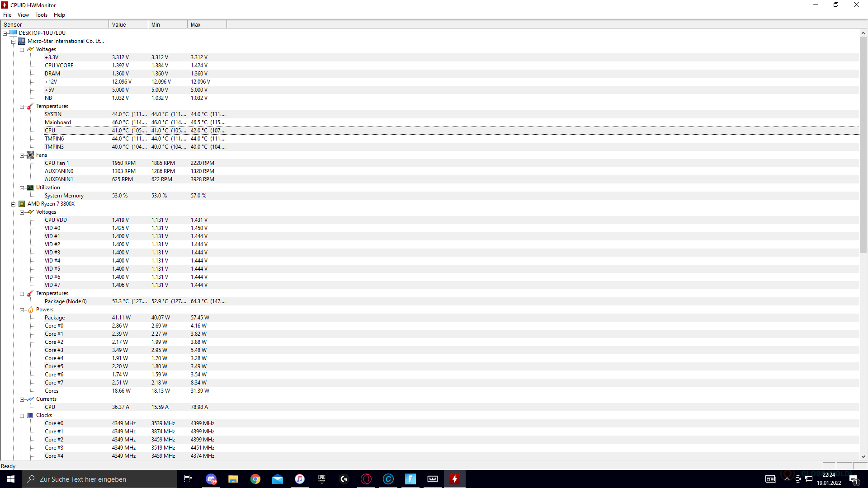868x488 pixels.
Task: Click the Clocks category icon
Action: click(x=30, y=415)
